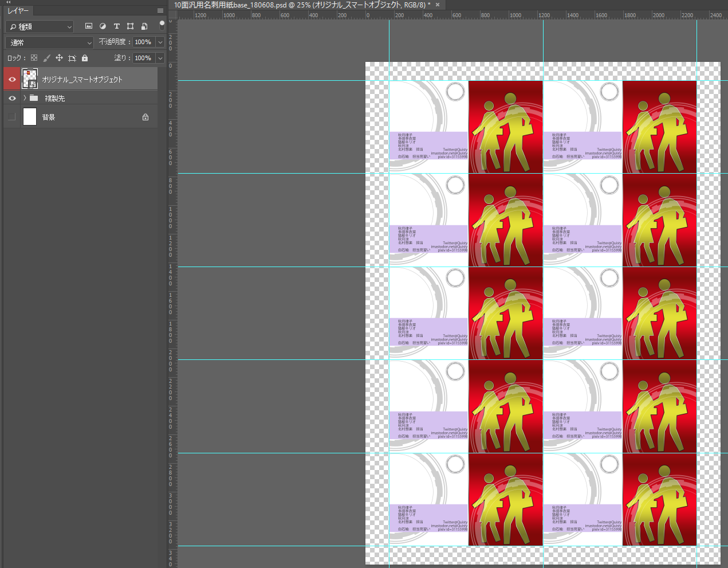The image size is (728, 568).
Task: Open the 通常 blend mode dropdown
Action: pos(49,42)
